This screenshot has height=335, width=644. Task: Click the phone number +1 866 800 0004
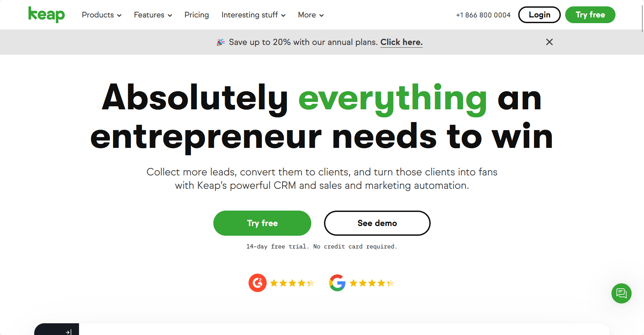(x=483, y=15)
